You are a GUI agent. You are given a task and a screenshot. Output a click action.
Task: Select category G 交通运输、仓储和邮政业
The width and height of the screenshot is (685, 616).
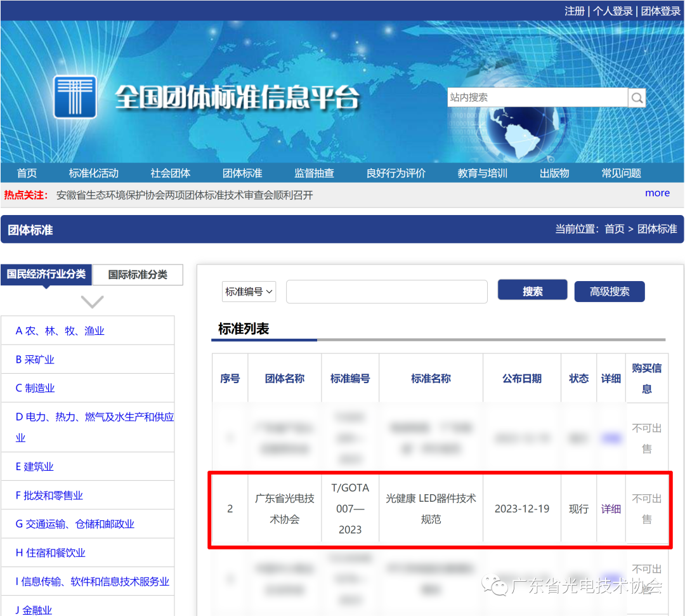tap(75, 524)
